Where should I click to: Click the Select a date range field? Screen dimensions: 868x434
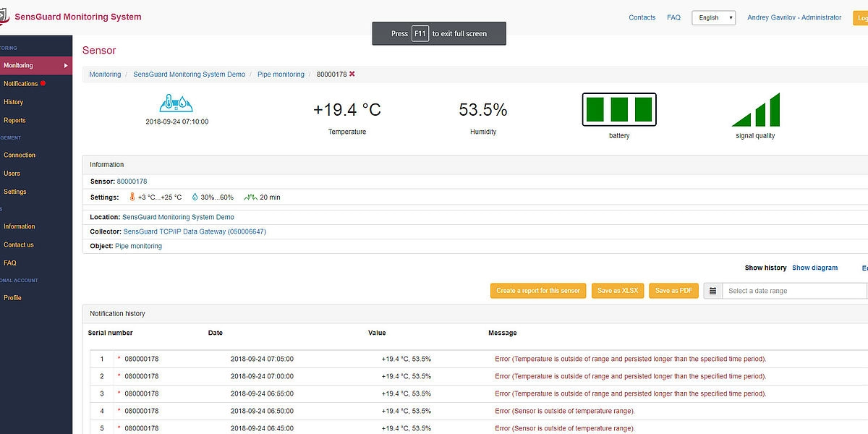coord(795,291)
